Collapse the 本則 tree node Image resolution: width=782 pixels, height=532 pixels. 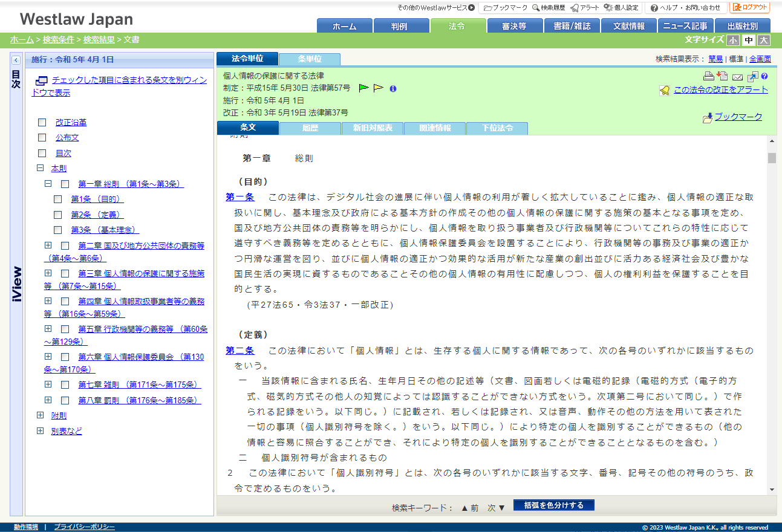[41, 168]
